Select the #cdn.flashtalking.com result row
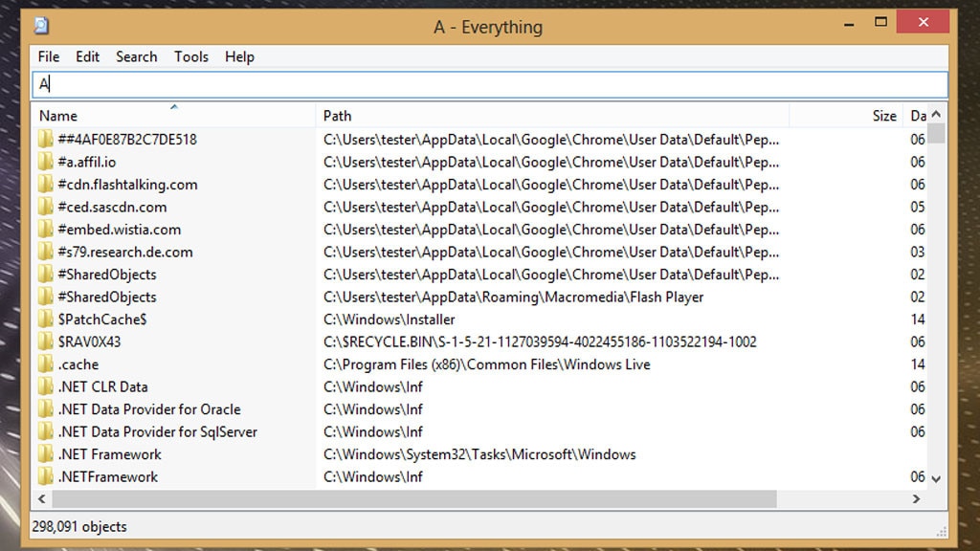Image resolution: width=980 pixels, height=551 pixels. pyautogui.click(x=127, y=185)
